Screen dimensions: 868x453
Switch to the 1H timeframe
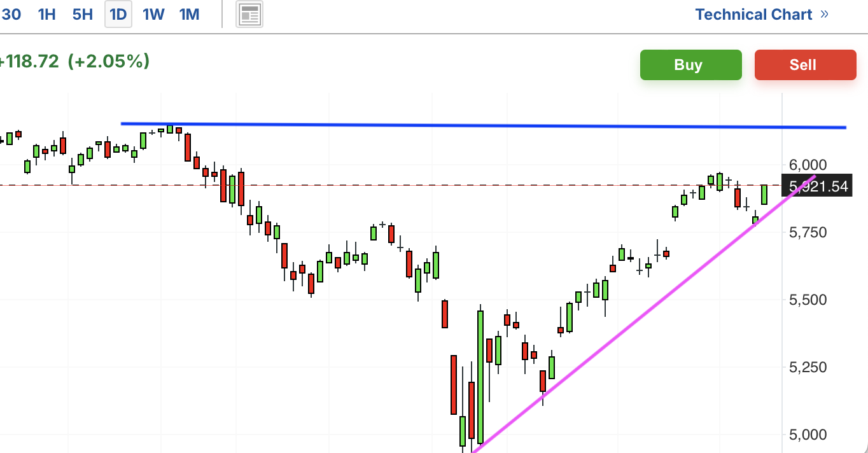pyautogui.click(x=47, y=15)
